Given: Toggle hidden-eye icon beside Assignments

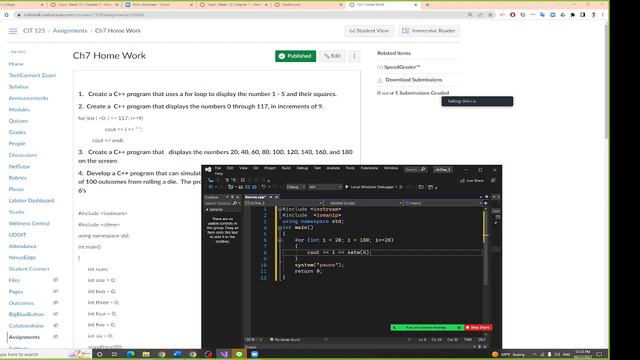Looking at the screenshot, I should pos(56,337).
